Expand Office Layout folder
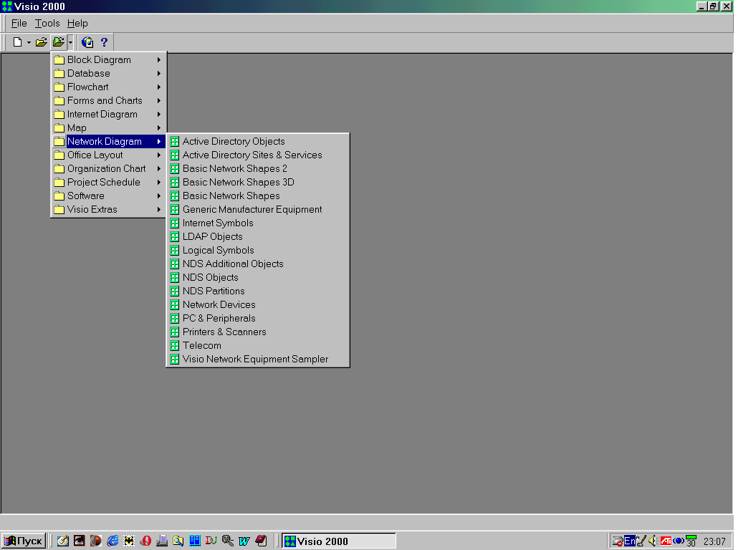 tap(108, 155)
